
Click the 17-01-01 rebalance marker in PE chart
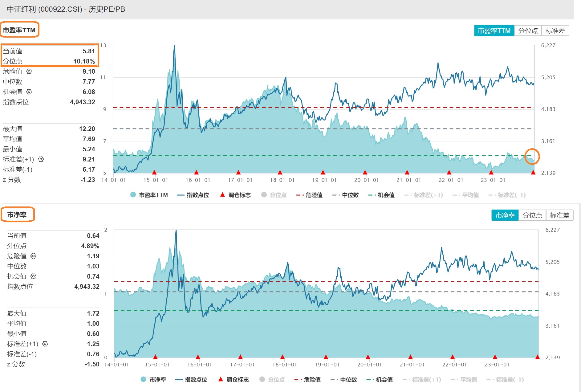point(238,172)
